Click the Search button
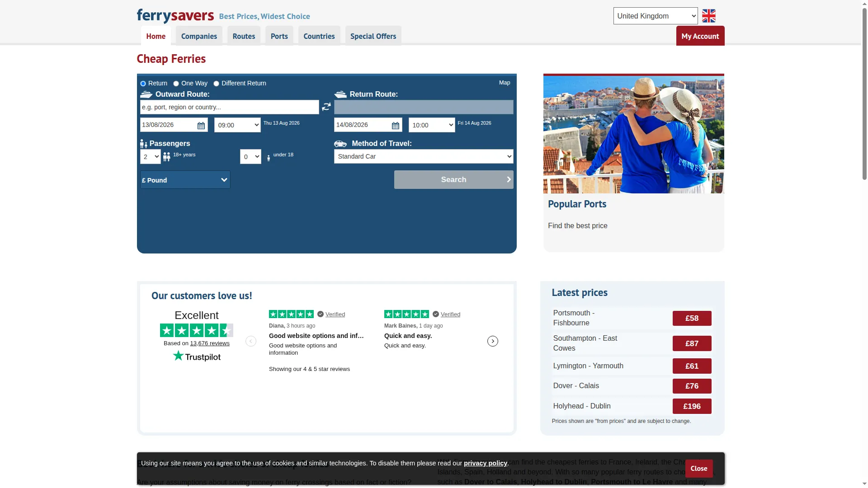This screenshot has height=488, width=868. click(x=454, y=180)
